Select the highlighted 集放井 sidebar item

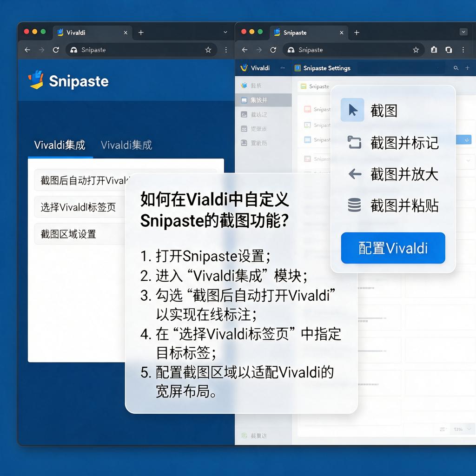[x=263, y=100]
